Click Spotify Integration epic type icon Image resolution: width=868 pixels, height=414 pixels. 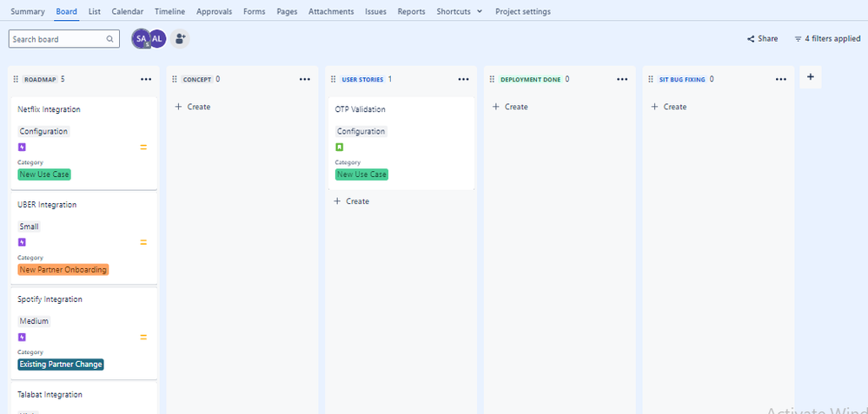22,337
